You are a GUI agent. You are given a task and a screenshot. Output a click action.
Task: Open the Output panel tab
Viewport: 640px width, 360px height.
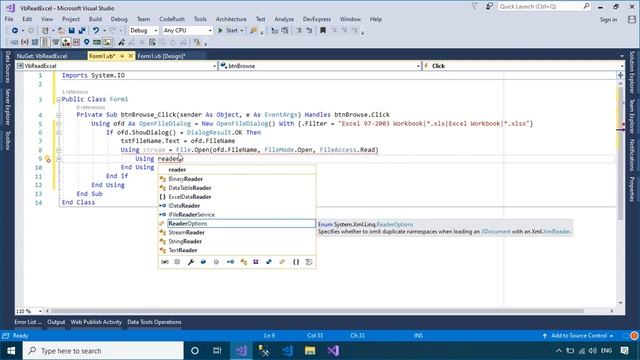pos(56,322)
